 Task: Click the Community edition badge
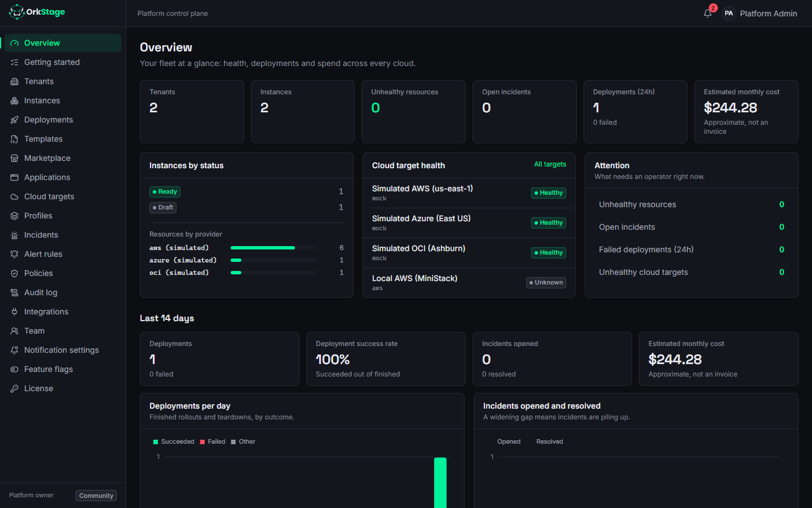coord(96,496)
